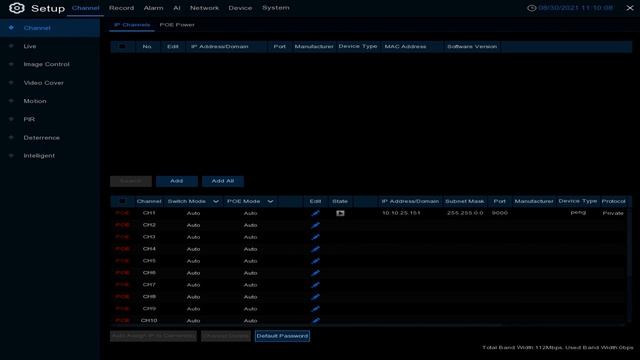Screen dimensions: 640x360
Task: Edit channel CH4 with the pencil icon
Action: [316, 249]
